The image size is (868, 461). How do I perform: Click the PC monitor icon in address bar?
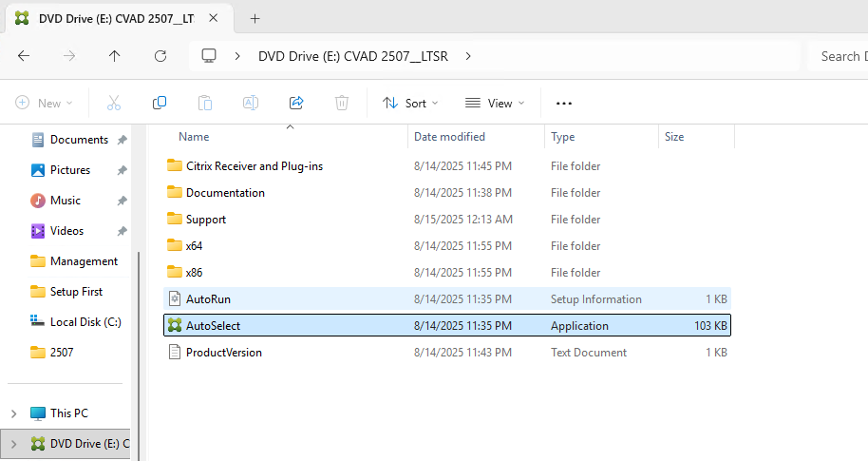[209, 56]
